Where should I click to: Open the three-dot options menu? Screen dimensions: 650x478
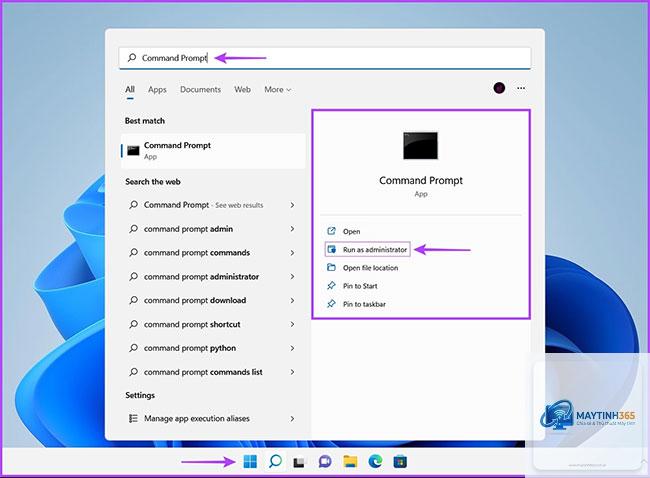[x=521, y=88]
